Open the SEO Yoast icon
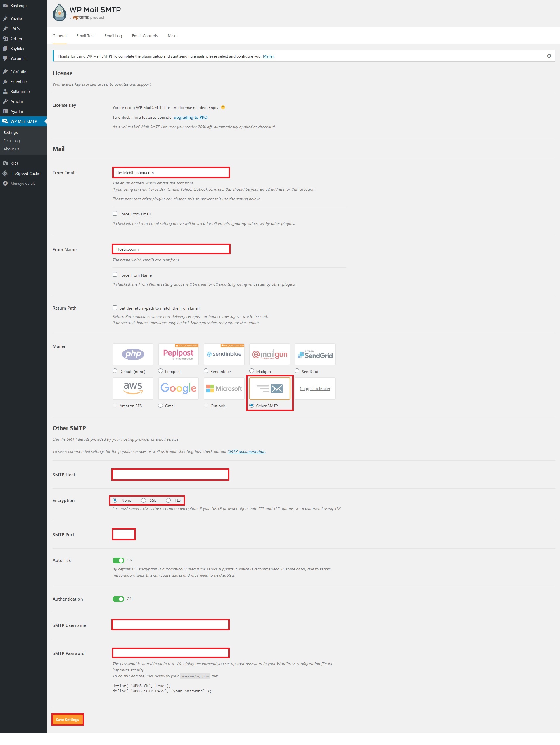The height and width of the screenshot is (745, 560). click(x=5, y=163)
